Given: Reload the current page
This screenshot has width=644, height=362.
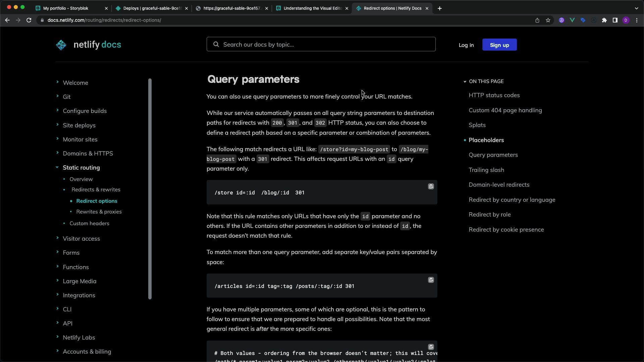Looking at the screenshot, I should [x=29, y=20].
